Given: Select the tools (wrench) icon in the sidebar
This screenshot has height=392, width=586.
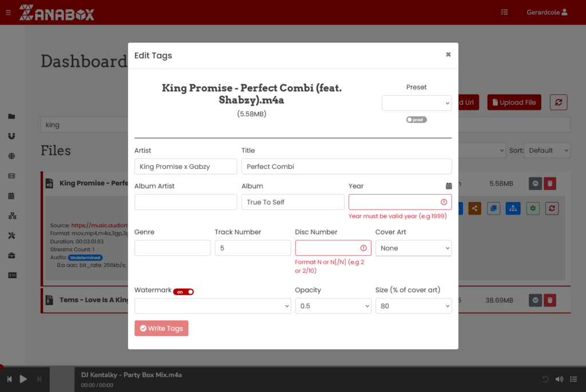Looking at the screenshot, I should point(11,235).
